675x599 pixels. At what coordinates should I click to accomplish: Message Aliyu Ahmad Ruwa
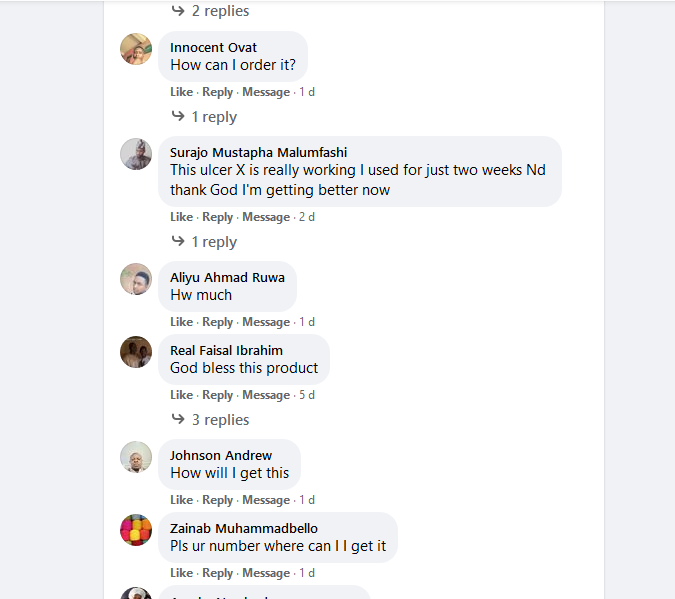(x=266, y=322)
